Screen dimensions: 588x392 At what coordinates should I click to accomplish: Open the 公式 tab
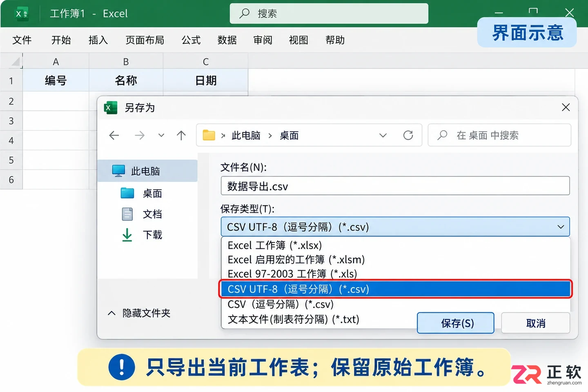191,40
